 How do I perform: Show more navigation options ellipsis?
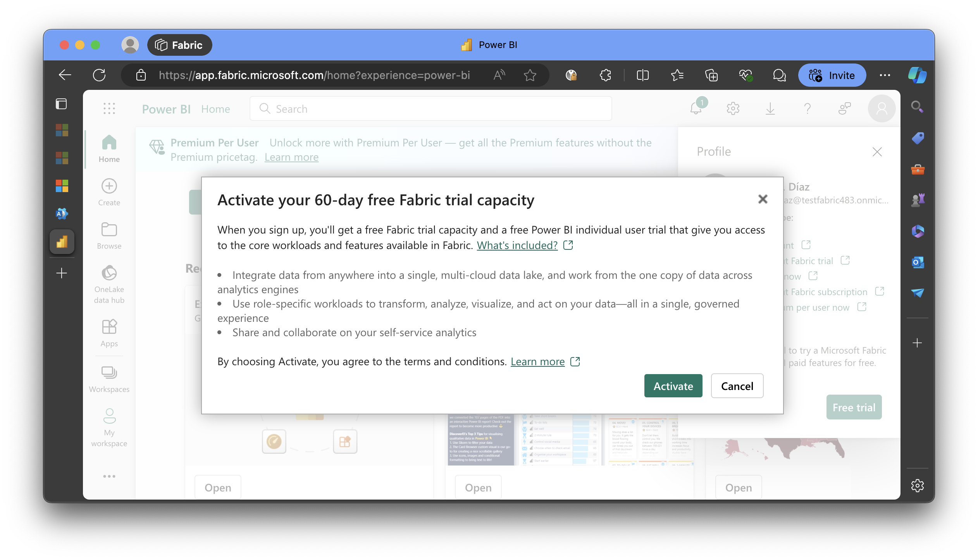coord(109,476)
